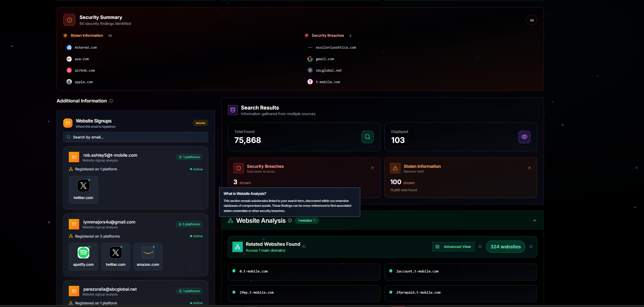Viewport: 644px width, 307px height.
Task: Open the Advanced View button
Action: pyautogui.click(x=453, y=247)
